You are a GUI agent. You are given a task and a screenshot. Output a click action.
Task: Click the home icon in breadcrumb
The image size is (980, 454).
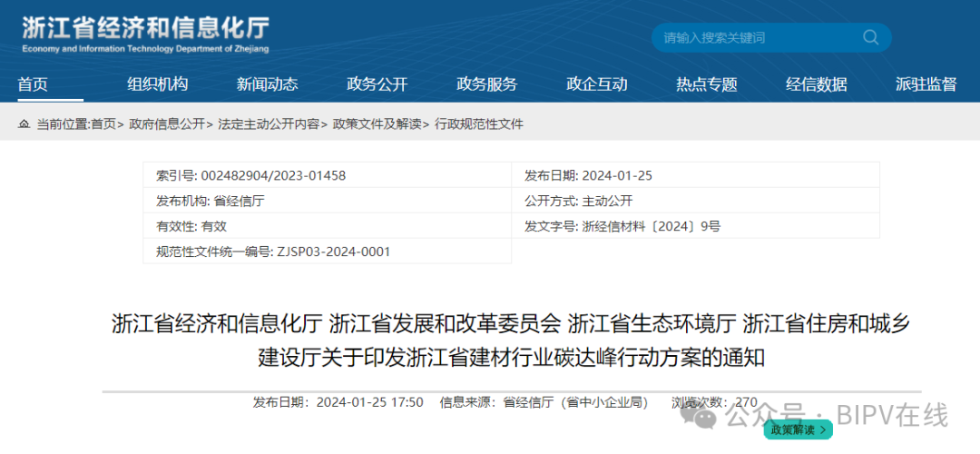[x=24, y=124]
